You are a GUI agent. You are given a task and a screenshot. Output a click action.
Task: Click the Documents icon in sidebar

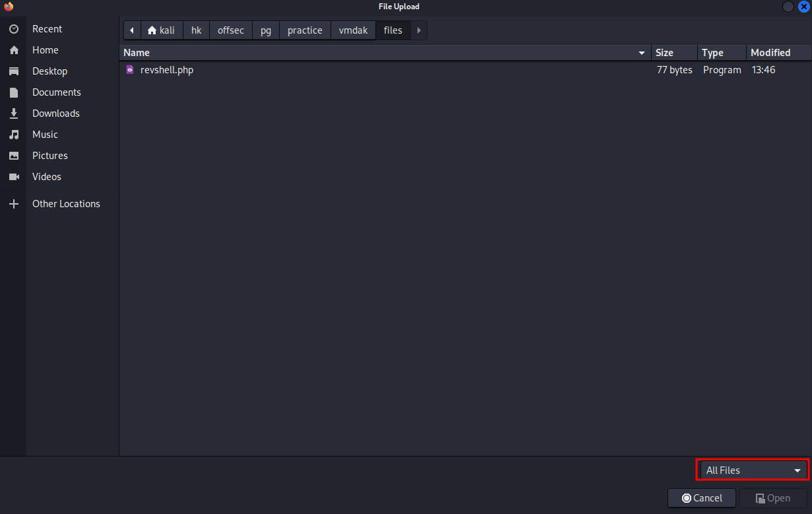click(x=13, y=92)
